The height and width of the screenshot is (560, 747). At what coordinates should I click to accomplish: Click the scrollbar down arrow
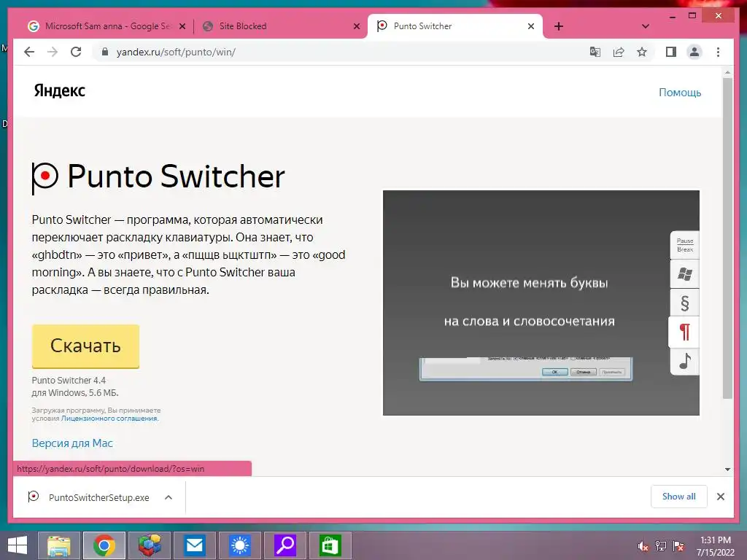(x=727, y=470)
